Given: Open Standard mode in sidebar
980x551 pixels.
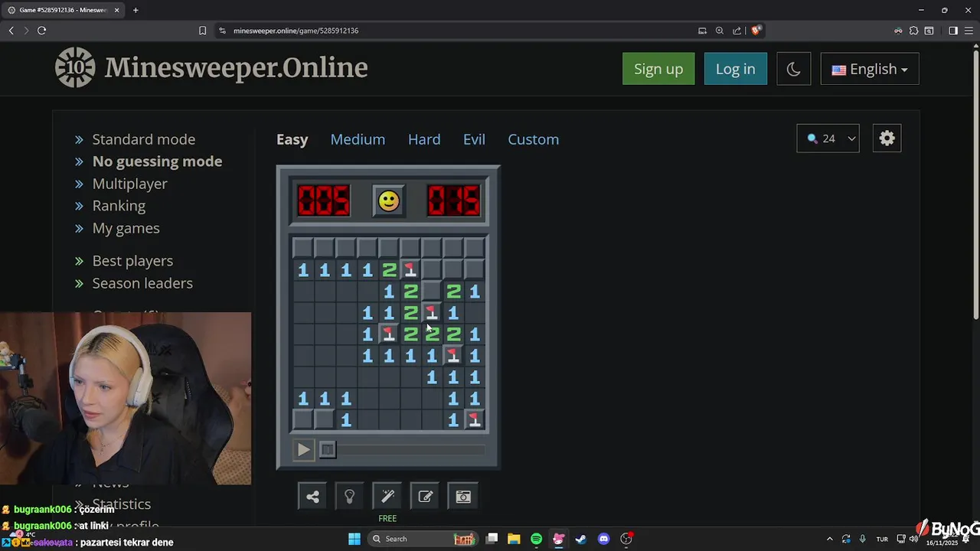Looking at the screenshot, I should 144,139.
